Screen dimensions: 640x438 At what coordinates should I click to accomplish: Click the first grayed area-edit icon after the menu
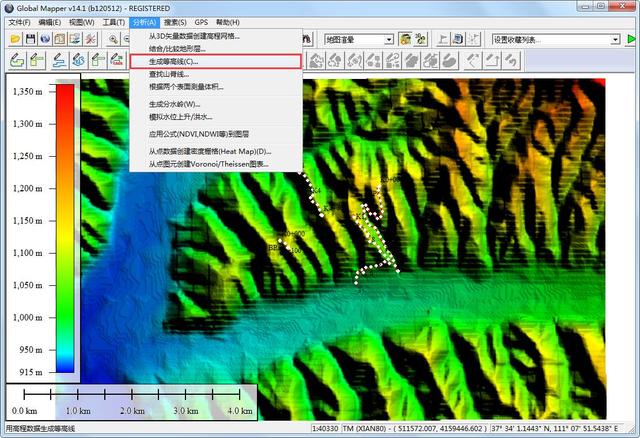point(316,61)
